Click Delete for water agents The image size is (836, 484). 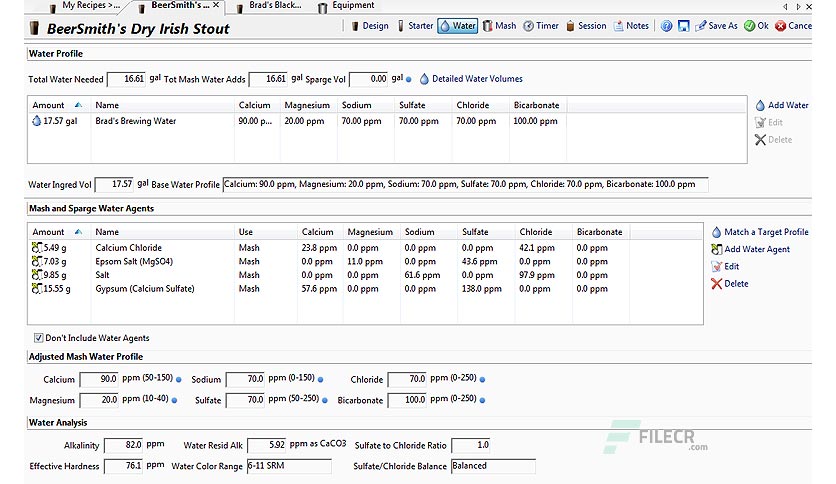coord(729,284)
